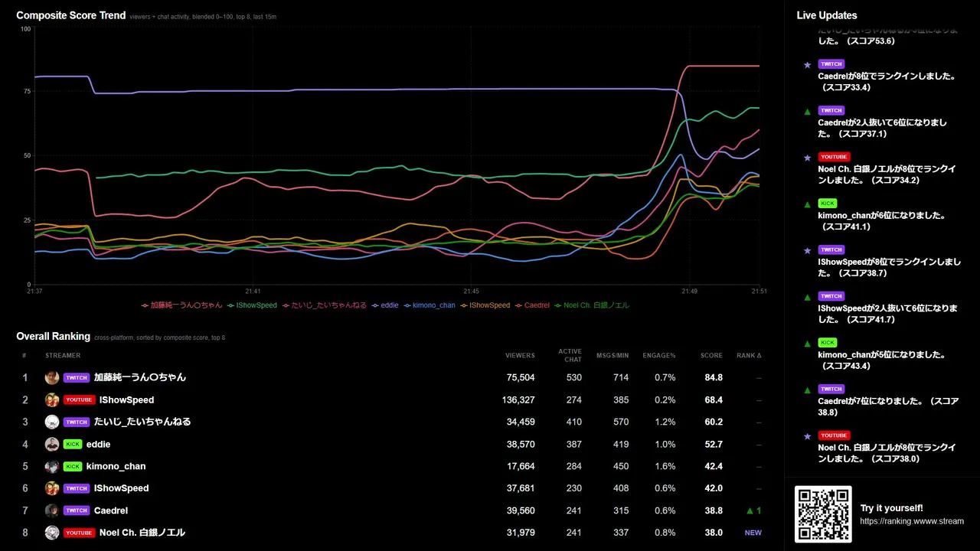Click the '21:45' time label on chart axis
980x551 pixels.
coord(471,292)
